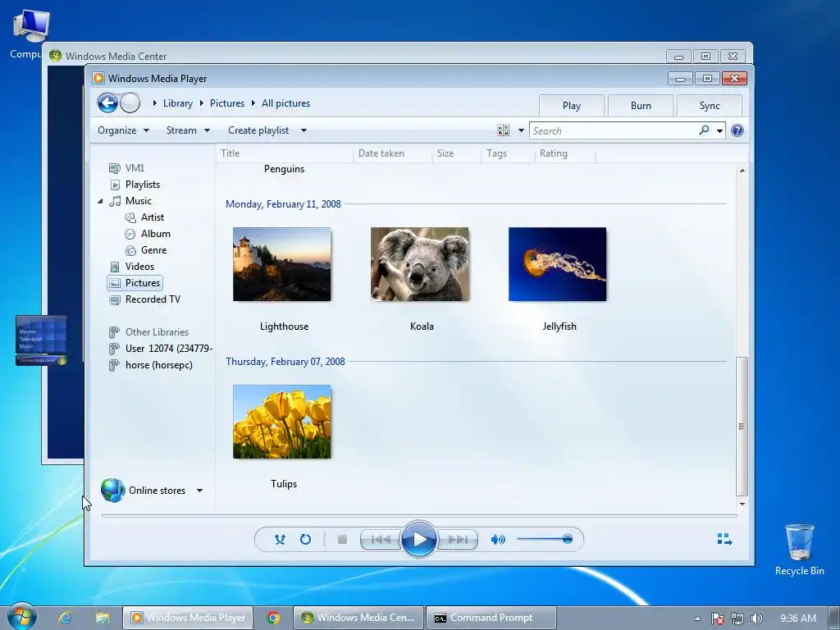
Task: Click the Next track button
Action: [x=458, y=540]
